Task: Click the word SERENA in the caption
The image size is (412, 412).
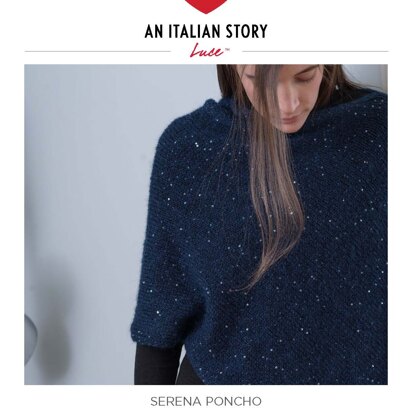Action: click(x=175, y=401)
